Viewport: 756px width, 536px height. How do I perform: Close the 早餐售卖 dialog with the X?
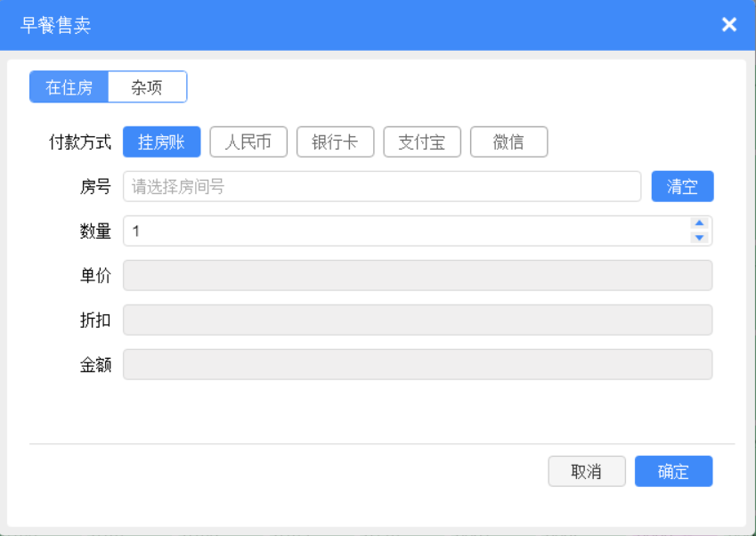tap(728, 24)
